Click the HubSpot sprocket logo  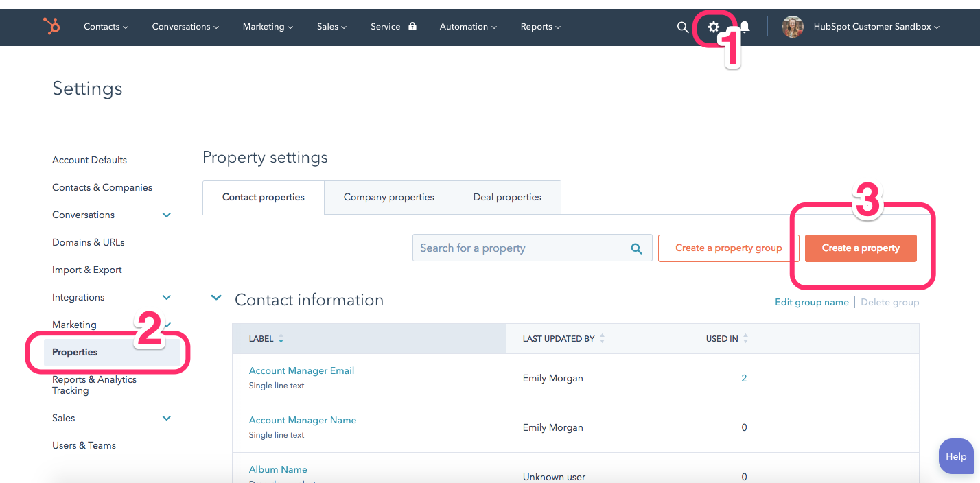coord(51,26)
